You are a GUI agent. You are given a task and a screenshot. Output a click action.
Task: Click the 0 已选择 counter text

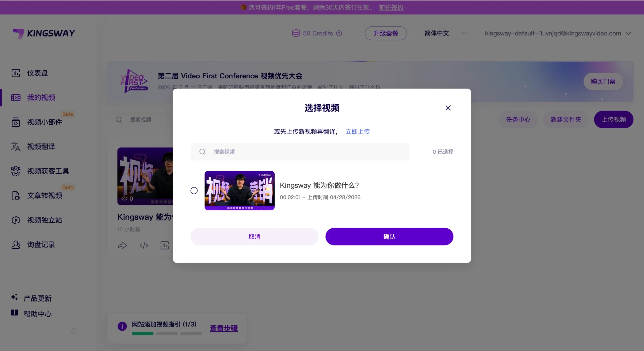[443, 152]
